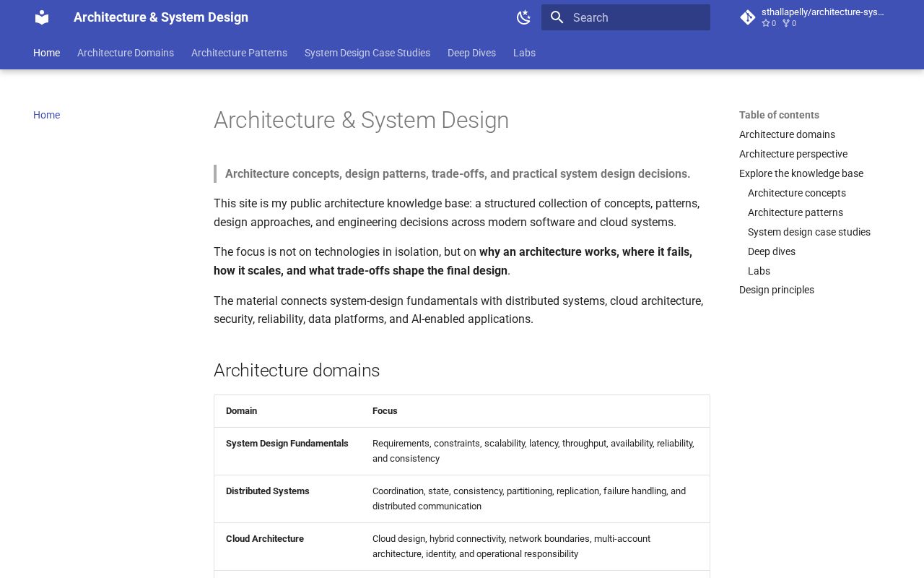The width and height of the screenshot is (924, 578).
Task: Click the Table of contents label
Action: point(779,115)
